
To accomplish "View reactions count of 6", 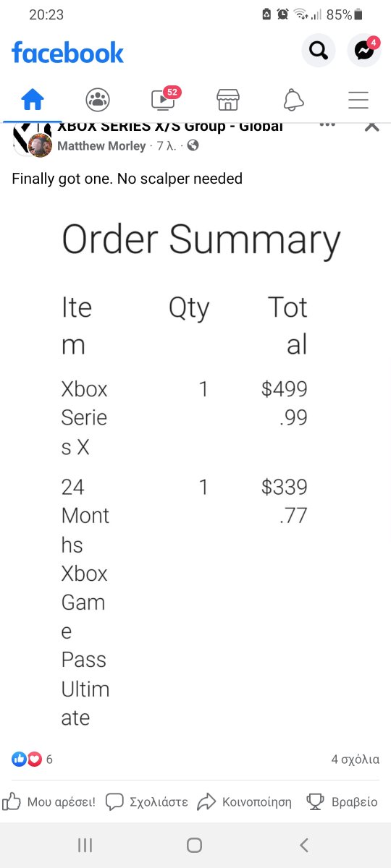I will (32, 759).
